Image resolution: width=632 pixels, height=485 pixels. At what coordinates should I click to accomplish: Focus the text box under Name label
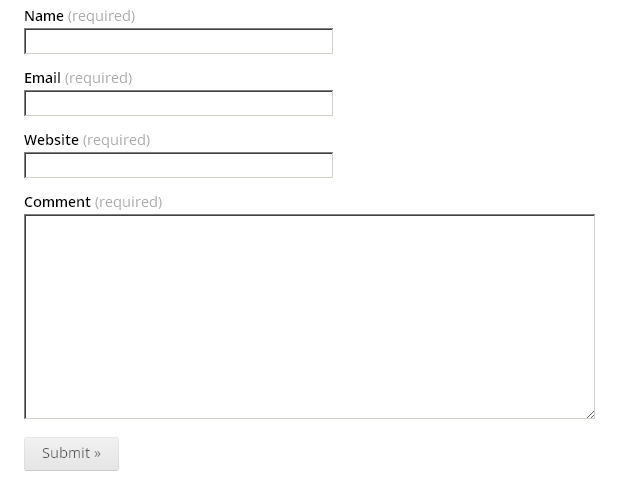pos(179,41)
